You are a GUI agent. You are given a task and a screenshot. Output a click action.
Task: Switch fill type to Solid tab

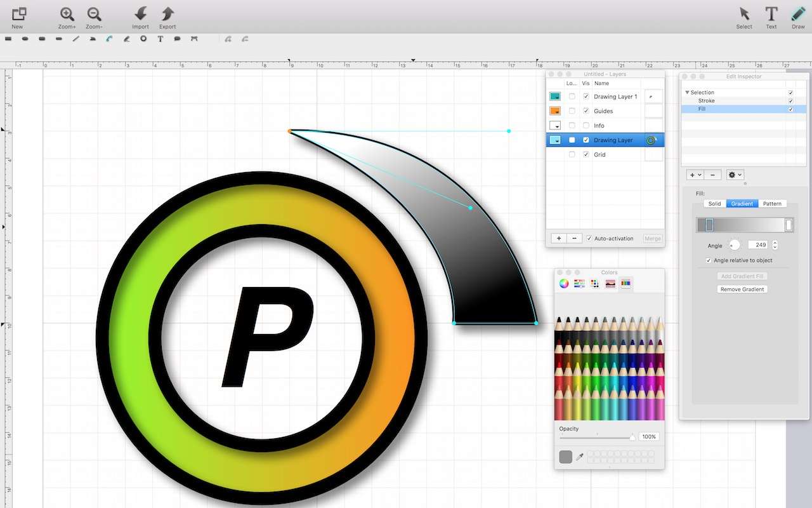point(714,204)
